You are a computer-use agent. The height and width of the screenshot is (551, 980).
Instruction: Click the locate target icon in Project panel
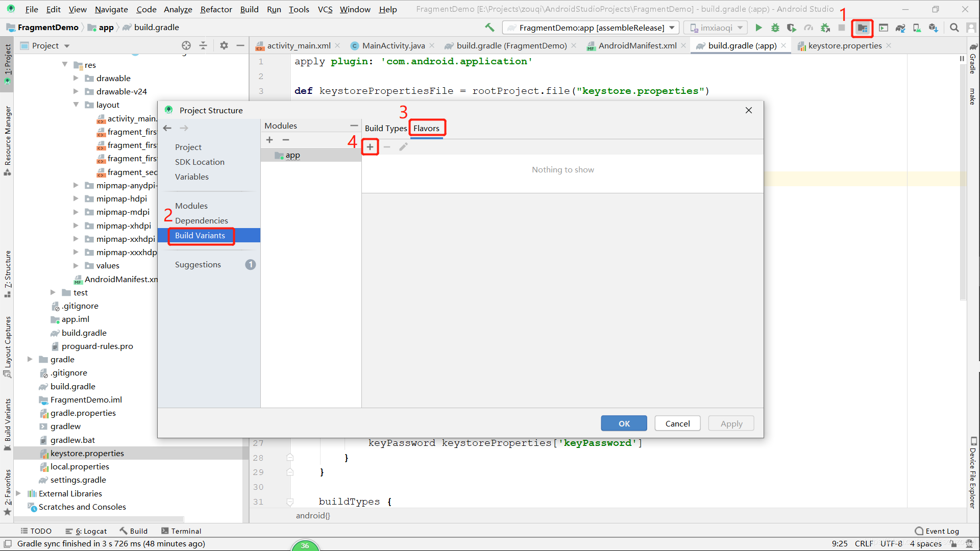coord(186,45)
